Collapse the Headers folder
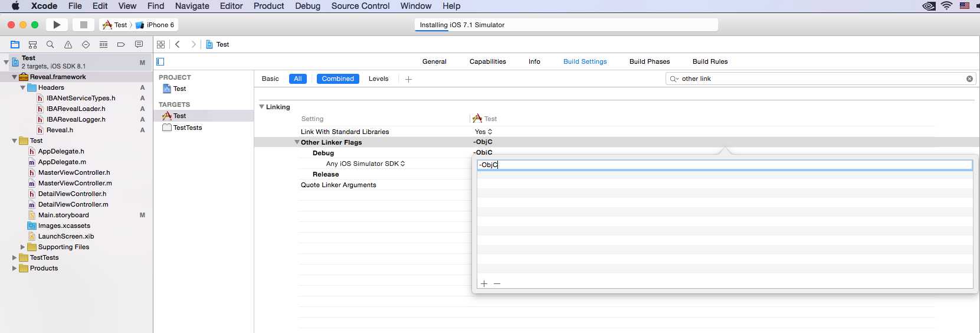This screenshot has width=980, height=333. [22, 87]
